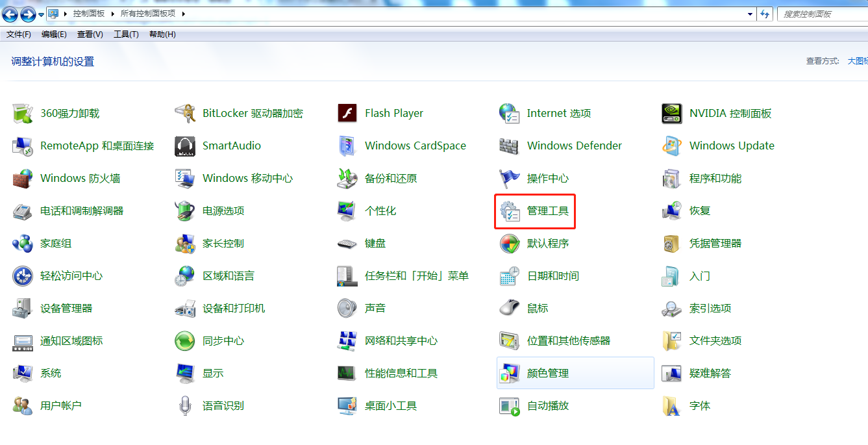Click the Back navigation arrow button

pos(10,14)
